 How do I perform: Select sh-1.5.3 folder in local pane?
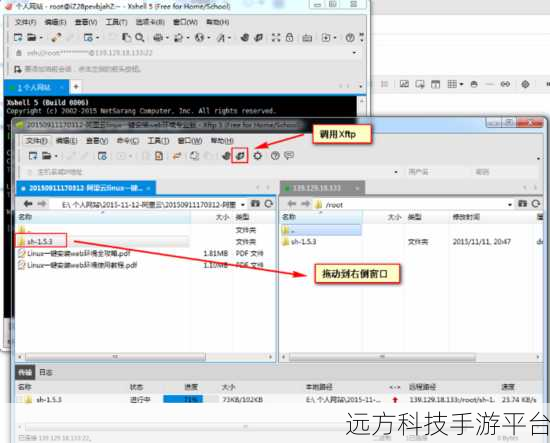pos(40,241)
